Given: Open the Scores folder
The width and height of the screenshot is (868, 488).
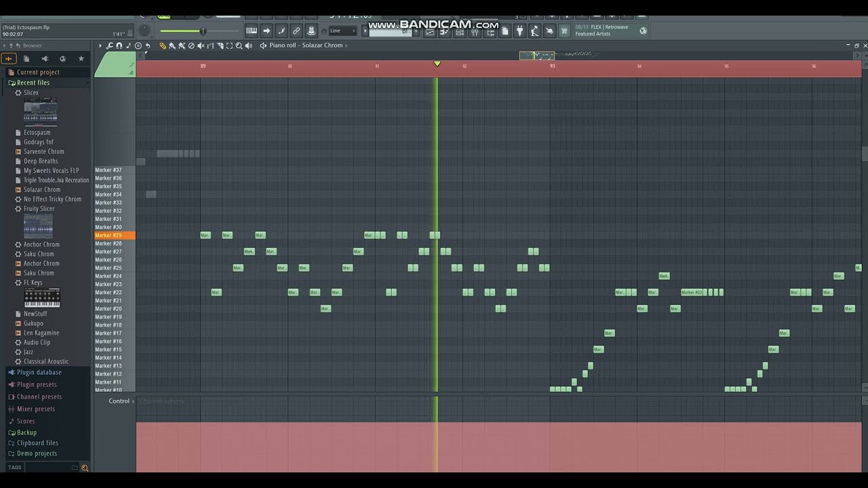Looking at the screenshot, I should coord(26,422).
